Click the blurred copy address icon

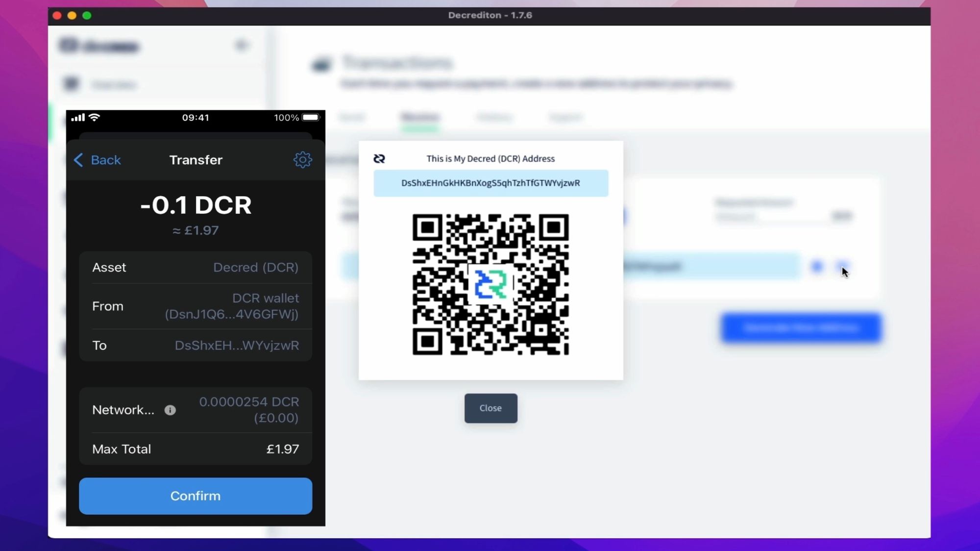click(x=817, y=266)
